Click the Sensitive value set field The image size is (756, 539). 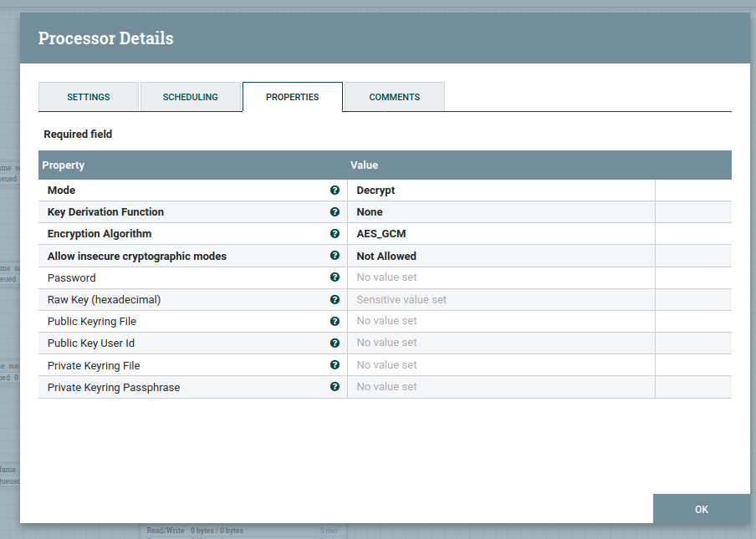coord(500,299)
